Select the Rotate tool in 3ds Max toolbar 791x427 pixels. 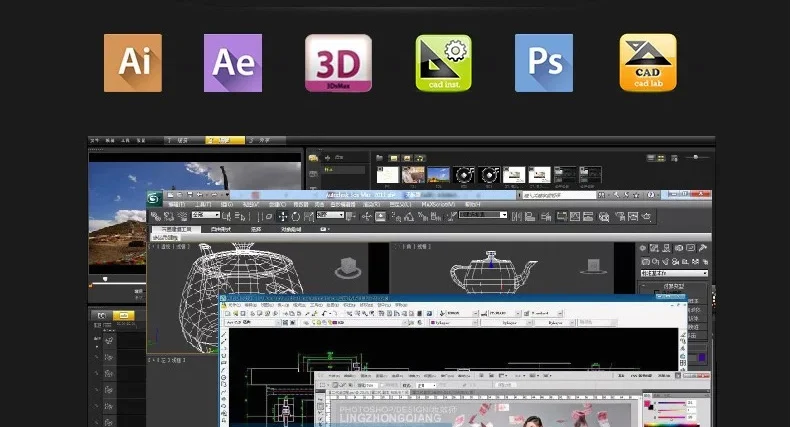[x=296, y=217]
